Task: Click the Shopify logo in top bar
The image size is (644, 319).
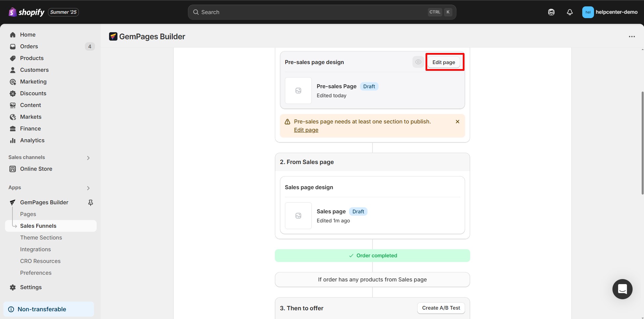Action: [27, 12]
